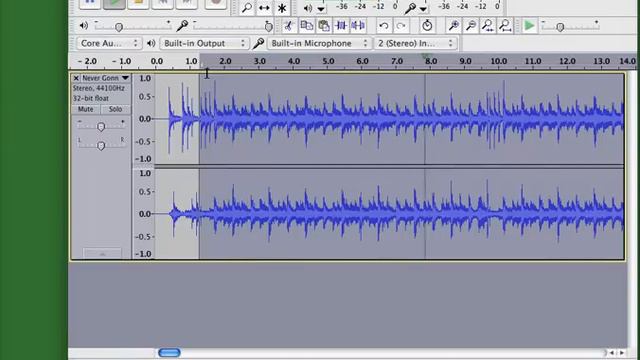Click the green Play-at-speed button

coord(529,26)
